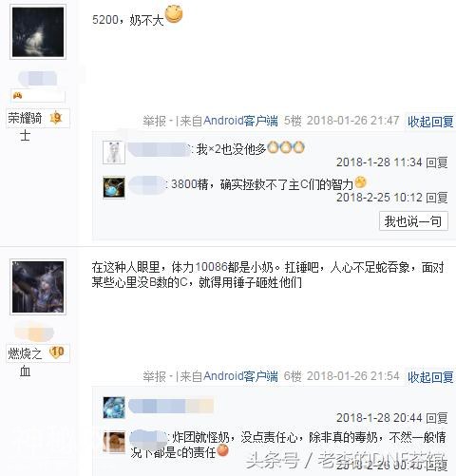Collapse replies with 收起回复 on 5楼
This screenshot has width=456, height=476.
tap(430, 122)
